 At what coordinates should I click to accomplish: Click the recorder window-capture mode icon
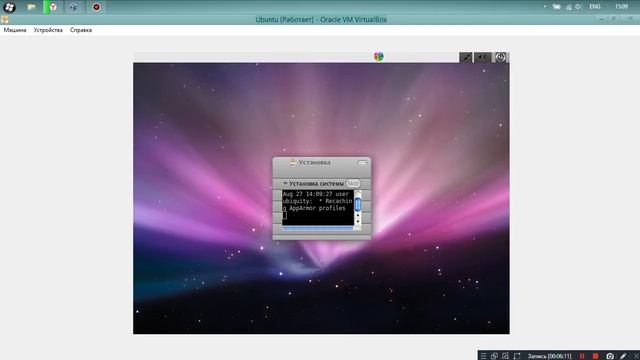494,356
